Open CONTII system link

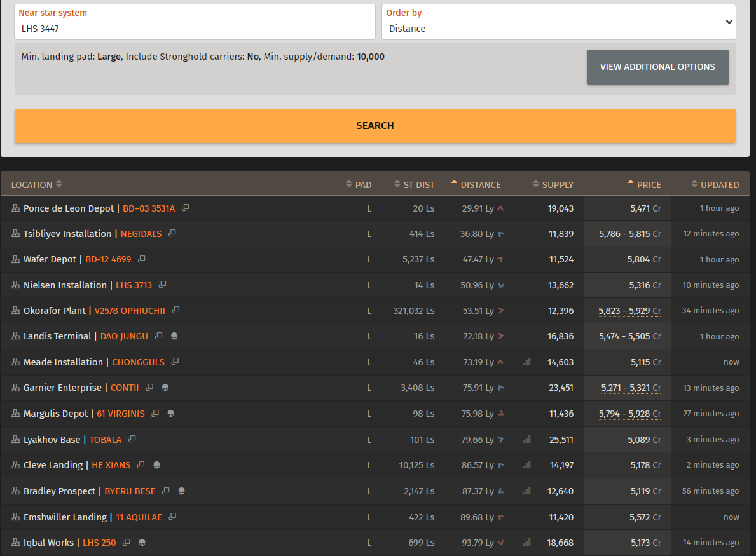pos(125,388)
